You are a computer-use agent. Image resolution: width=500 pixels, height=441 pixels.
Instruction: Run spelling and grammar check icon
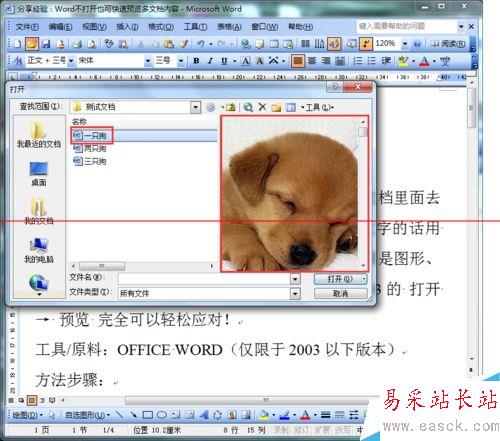coord(109,44)
